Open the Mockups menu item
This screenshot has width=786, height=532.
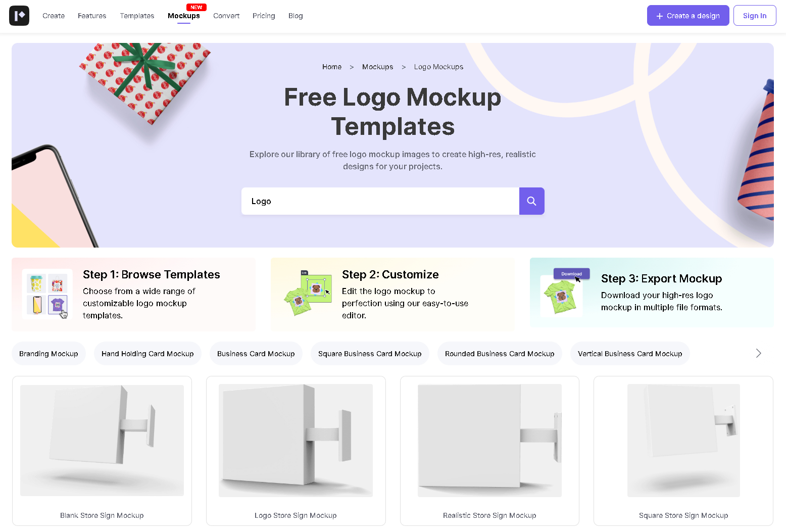coord(184,16)
